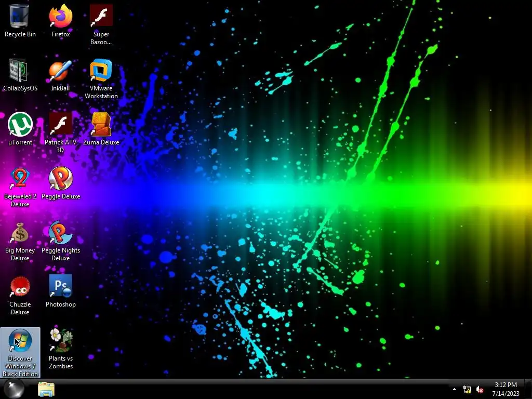Show hidden system tray icons
The image size is (532, 399).
point(454,389)
